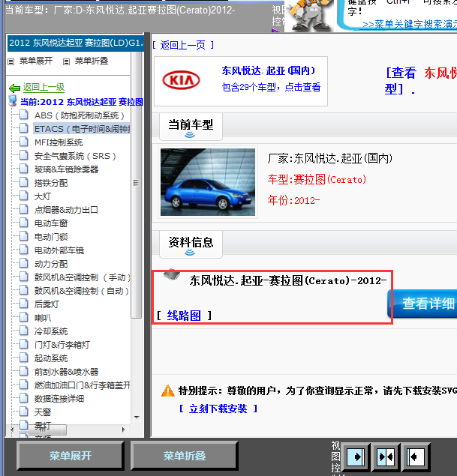This screenshot has width=457, height=476.
Task: Open 玻璃&车镜除雾器 tree item
Action: pos(66,169)
